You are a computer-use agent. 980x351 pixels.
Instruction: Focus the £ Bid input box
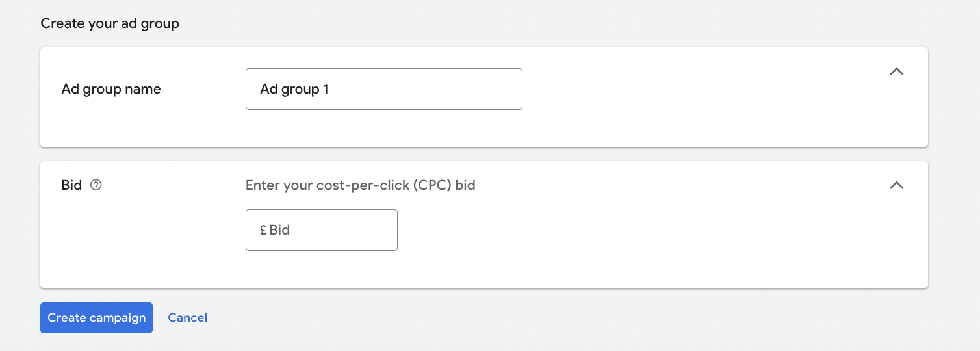point(321,230)
